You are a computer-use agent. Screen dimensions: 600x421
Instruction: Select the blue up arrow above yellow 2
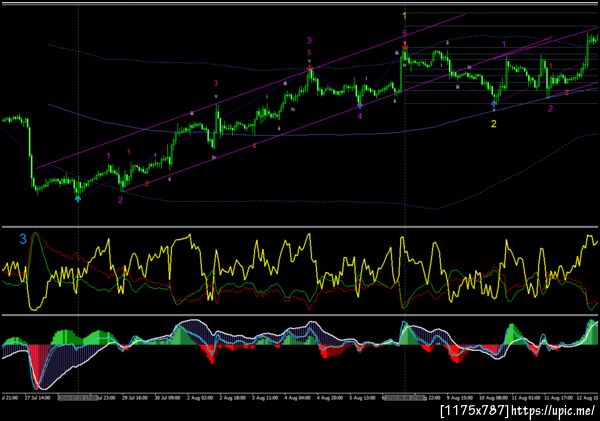(x=494, y=104)
